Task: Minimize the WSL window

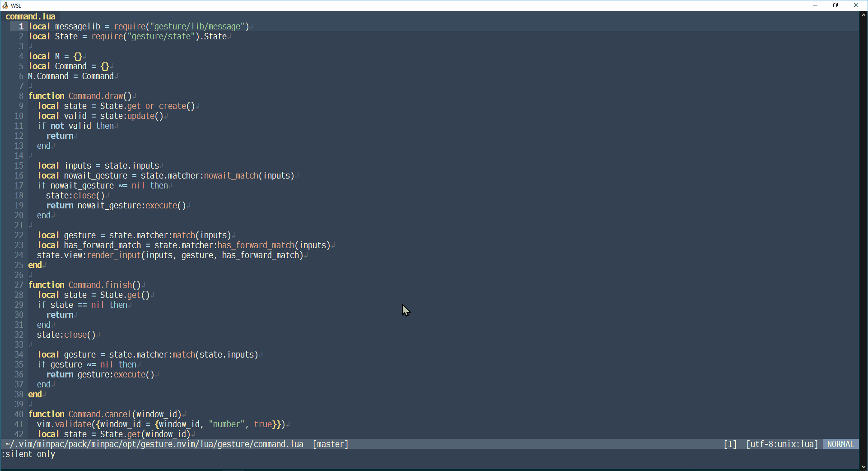Action: coord(815,5)
